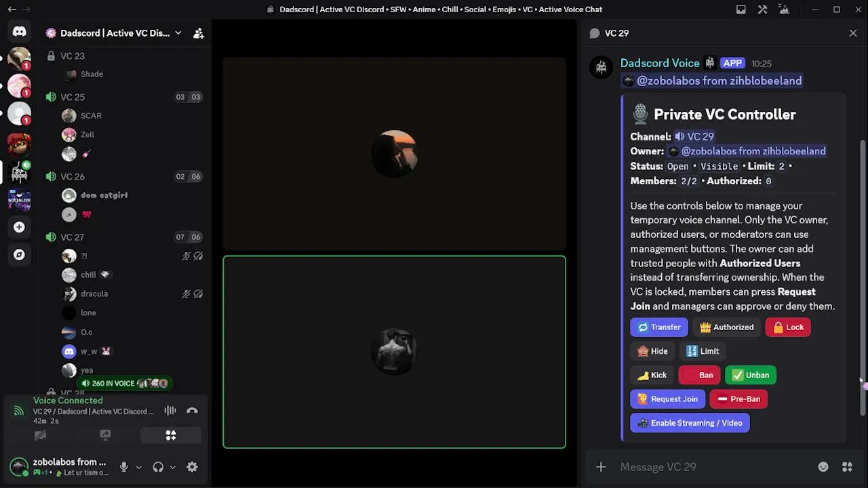
Task: Click the Request Join button
Action: (668, 399)
